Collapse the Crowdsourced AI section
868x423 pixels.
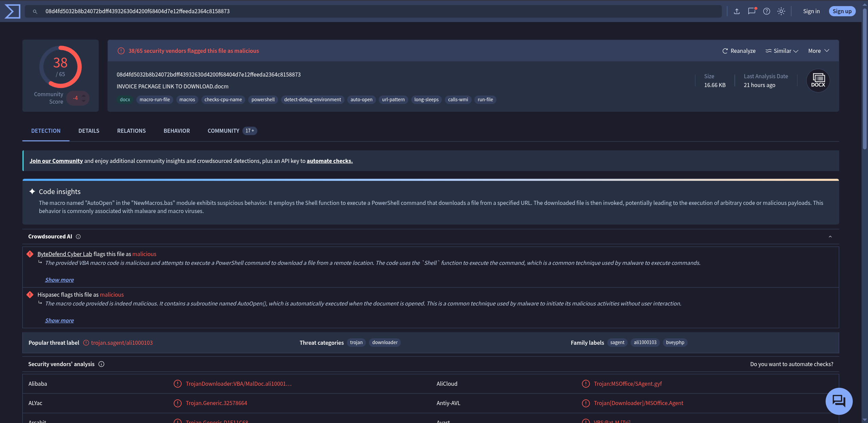(x=830, y=236)
